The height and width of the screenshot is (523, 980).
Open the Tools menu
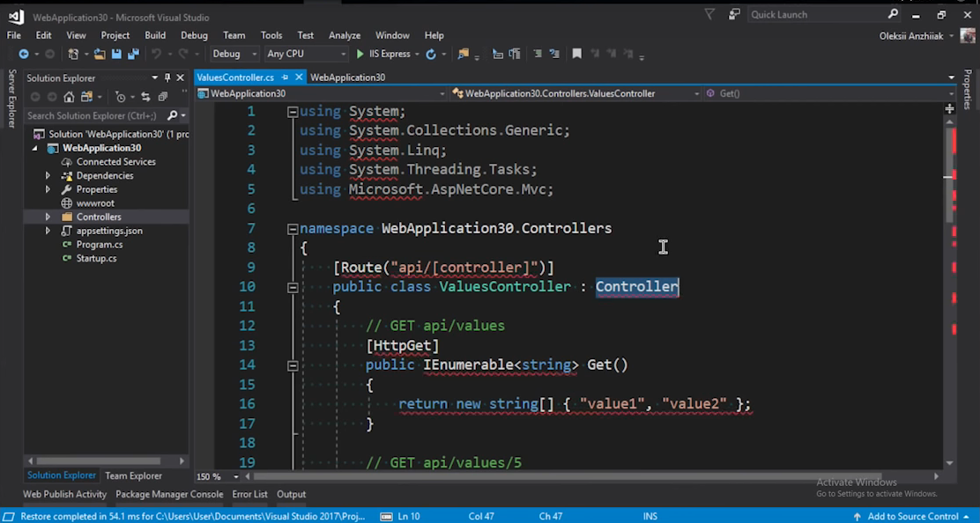(271, 35)
